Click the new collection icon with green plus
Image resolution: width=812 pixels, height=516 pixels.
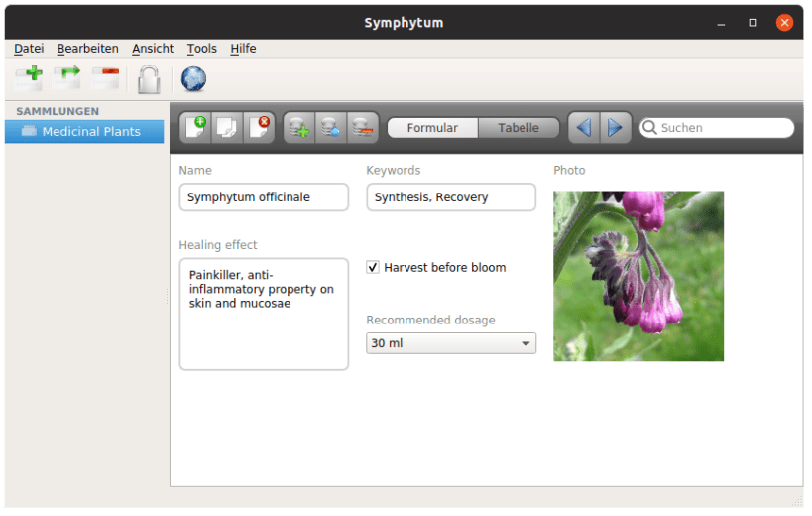29,78
